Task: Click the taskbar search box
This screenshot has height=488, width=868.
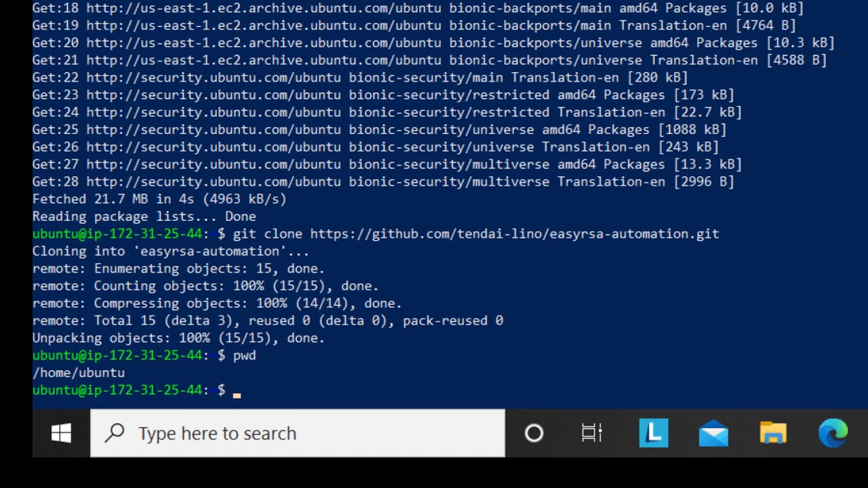Action: pos(298,433)
